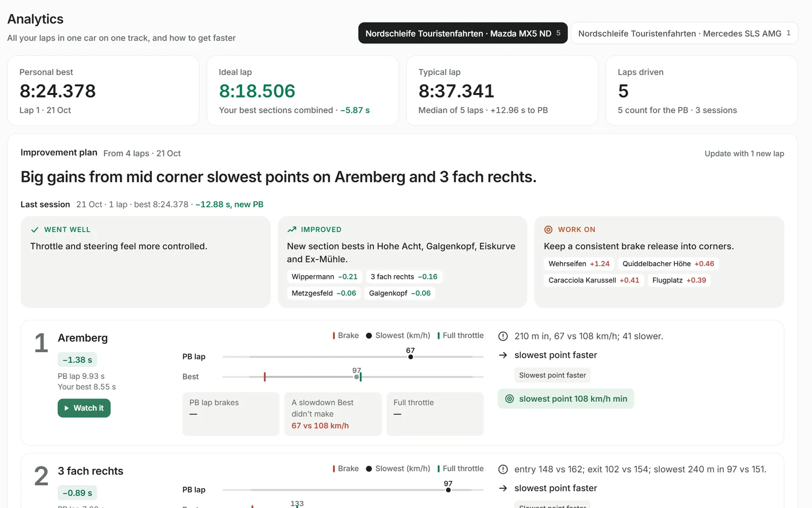The image size is (812, 508).
Task: Click the checkmark icon beside Went Well
Action: 35,230
